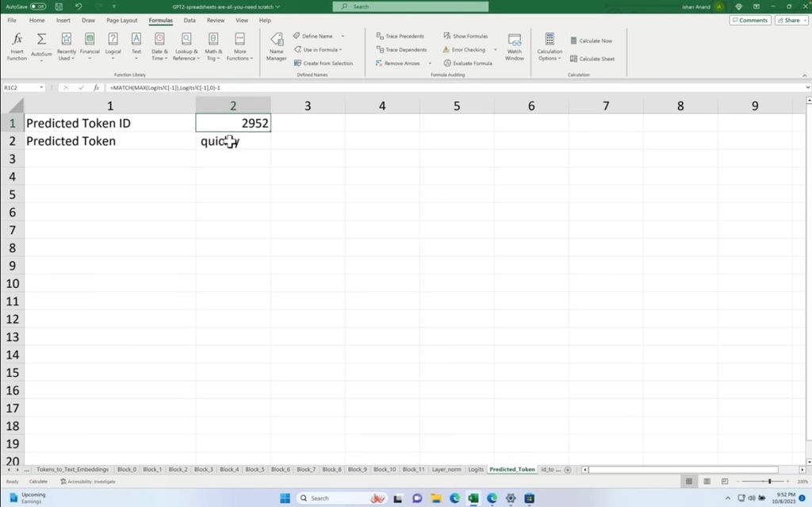812x507 pixels.
Task: Open the Insert Function dialog
Action: [x=17, y=45]
